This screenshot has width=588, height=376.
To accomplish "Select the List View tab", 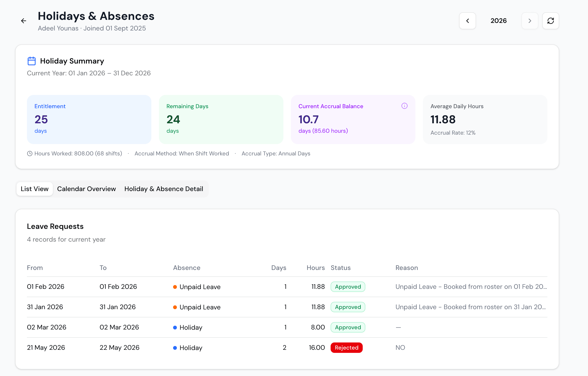I will (x=35, y=189).
